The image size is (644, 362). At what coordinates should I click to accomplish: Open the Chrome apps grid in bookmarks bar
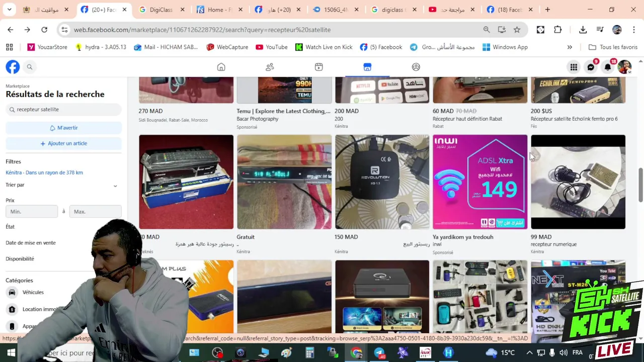pyautogui.click(x=9, y=47)
